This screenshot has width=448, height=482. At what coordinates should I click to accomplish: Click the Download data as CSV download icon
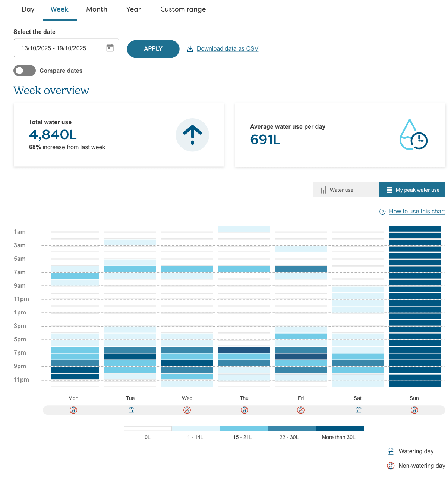190,48
